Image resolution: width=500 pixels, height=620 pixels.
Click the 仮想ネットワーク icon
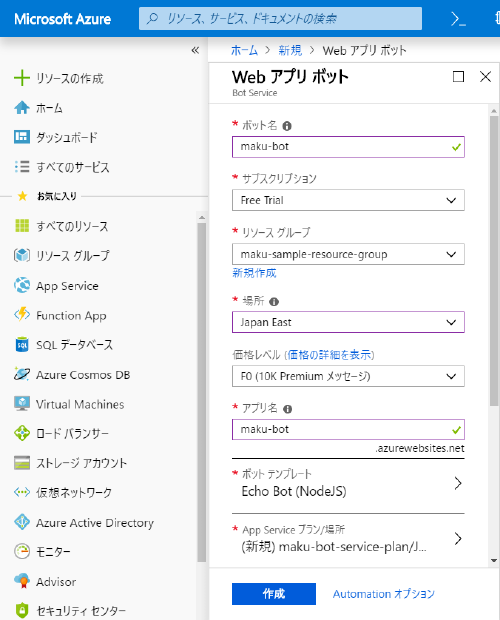[22, 492]
